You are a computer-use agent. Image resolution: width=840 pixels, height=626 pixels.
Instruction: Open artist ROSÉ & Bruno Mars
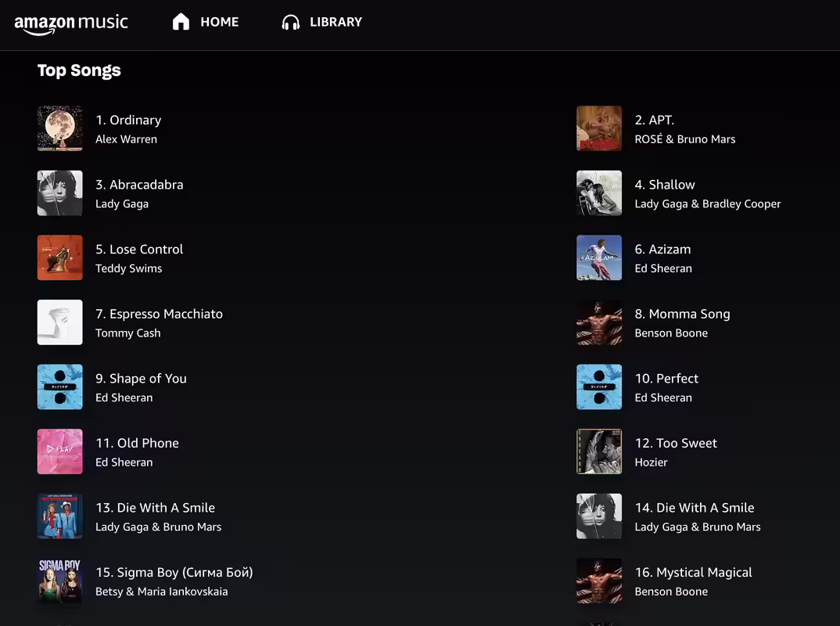tap(685, 139)
